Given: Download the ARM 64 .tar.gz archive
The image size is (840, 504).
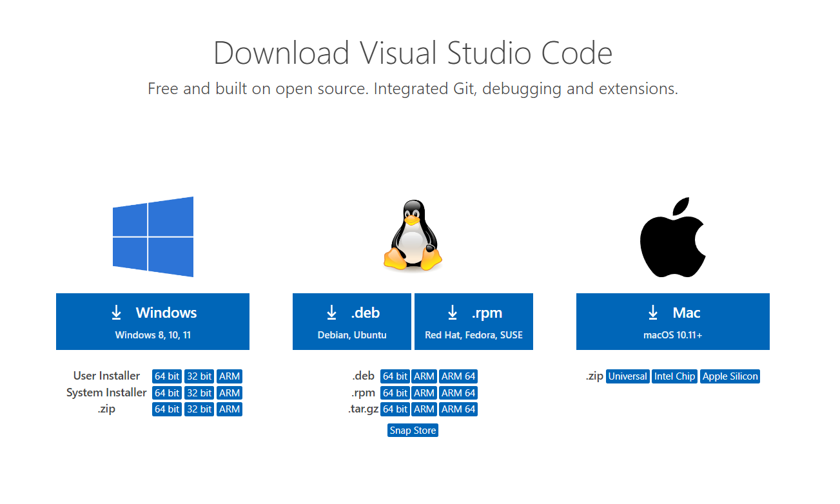Looking at the screenshot, I should point(458,409).
